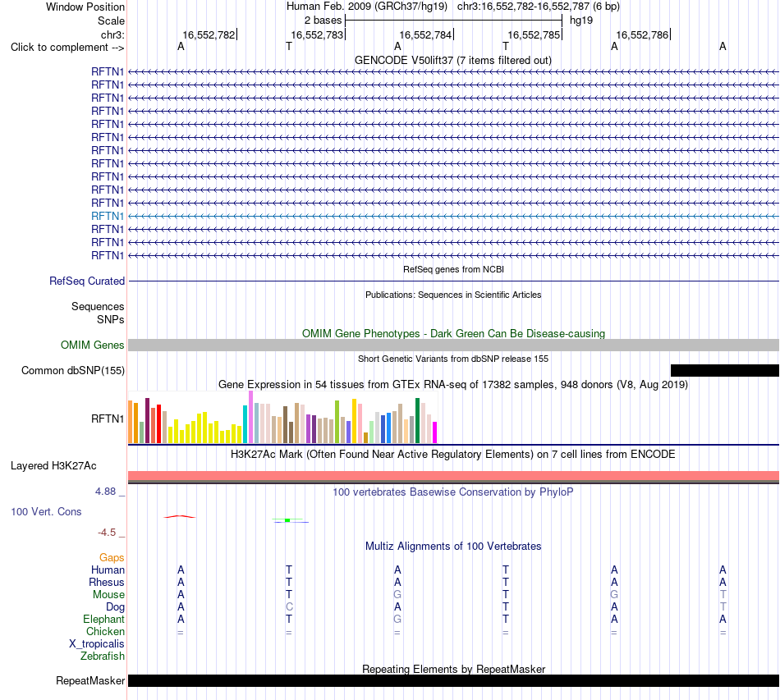The width and height of the screenshot is (780, 700).
Task: Open the "H3K27Ac Mark ... from ENCODE" track title
Action: point(453,454)
